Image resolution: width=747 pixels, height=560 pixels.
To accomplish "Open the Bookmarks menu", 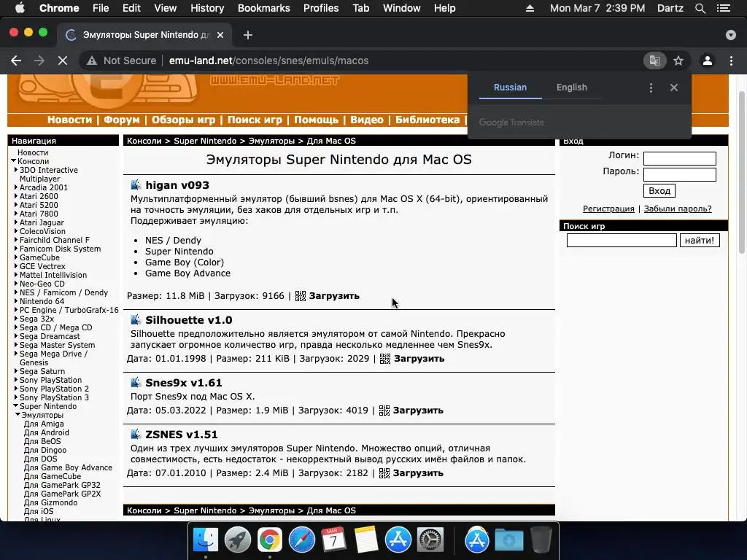I will (263, 8).
